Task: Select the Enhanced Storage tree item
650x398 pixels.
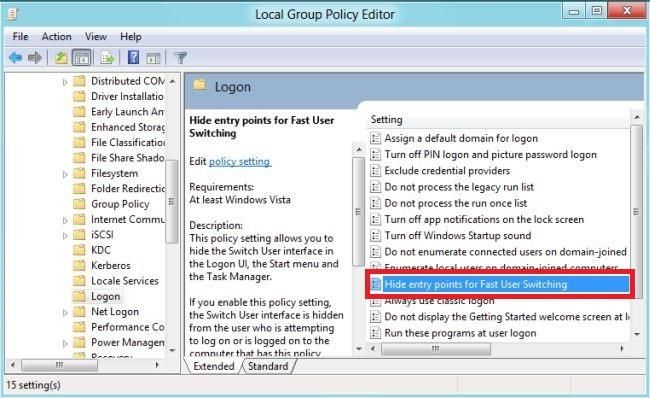Action: 128,127
